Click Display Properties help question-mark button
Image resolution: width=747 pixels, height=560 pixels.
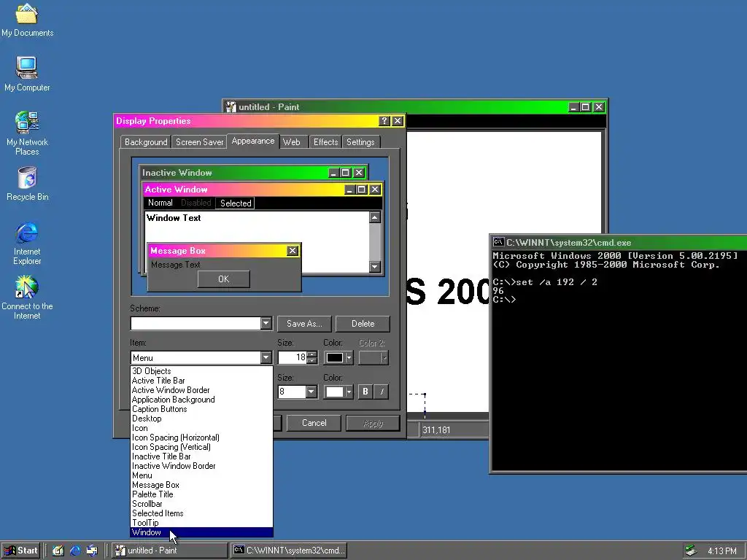[x=384, y=121]
